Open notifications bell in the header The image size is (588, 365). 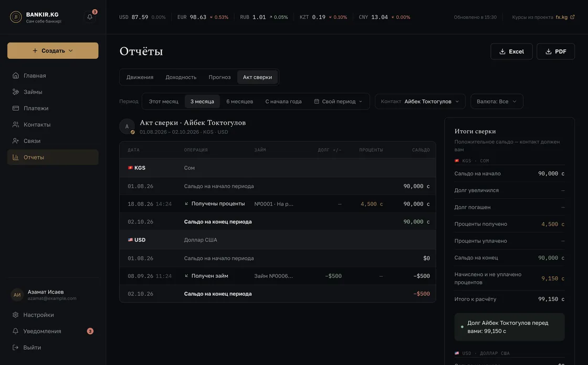[x=90, y=17]
